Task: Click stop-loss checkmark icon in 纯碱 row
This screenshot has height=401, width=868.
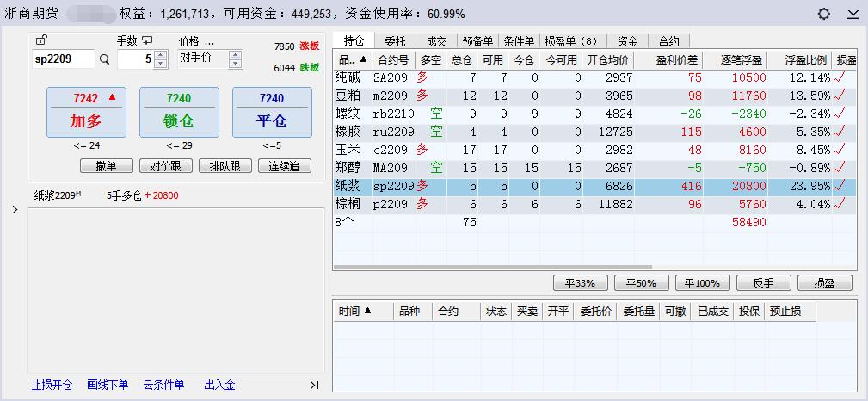Action: tap(840, 77)
